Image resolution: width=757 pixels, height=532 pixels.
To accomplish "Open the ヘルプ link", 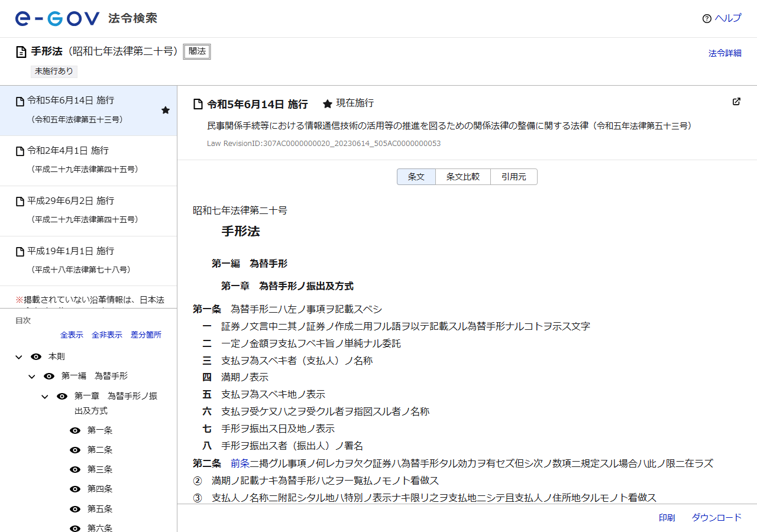I will pos(728,18).
